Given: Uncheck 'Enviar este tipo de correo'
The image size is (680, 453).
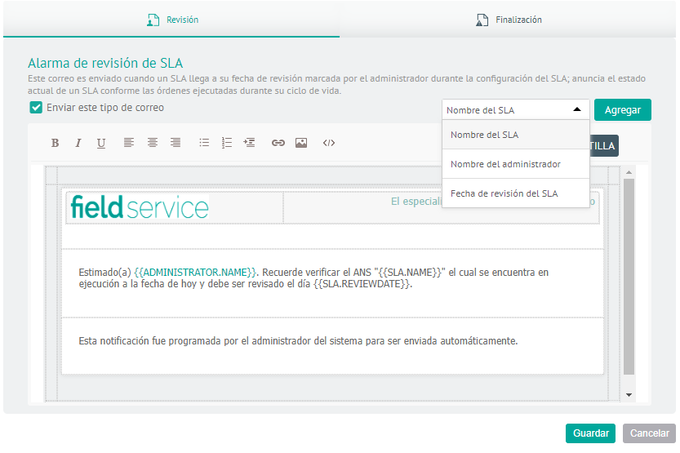Looking at the screenshot, I should (x=36, y=108).
